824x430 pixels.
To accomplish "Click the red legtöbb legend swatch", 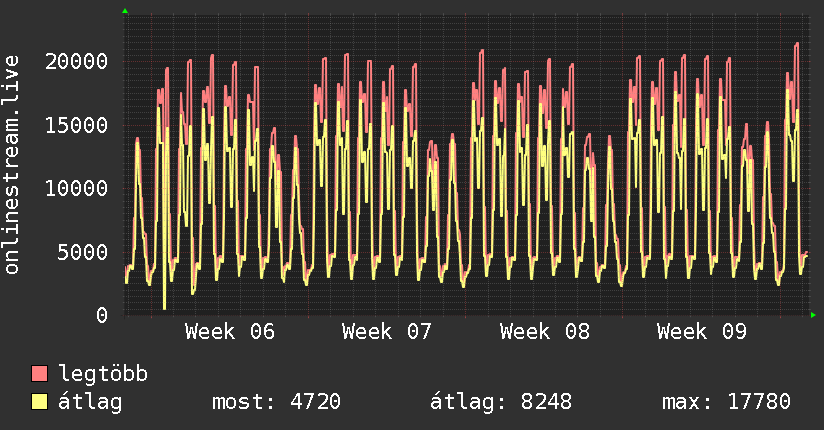I will tap(39, 373).
